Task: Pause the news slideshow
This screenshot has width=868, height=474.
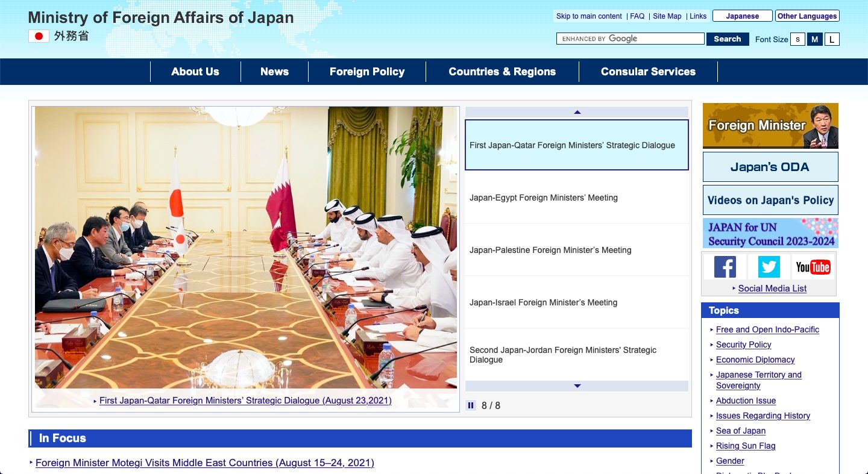Action: pos(471,405)
